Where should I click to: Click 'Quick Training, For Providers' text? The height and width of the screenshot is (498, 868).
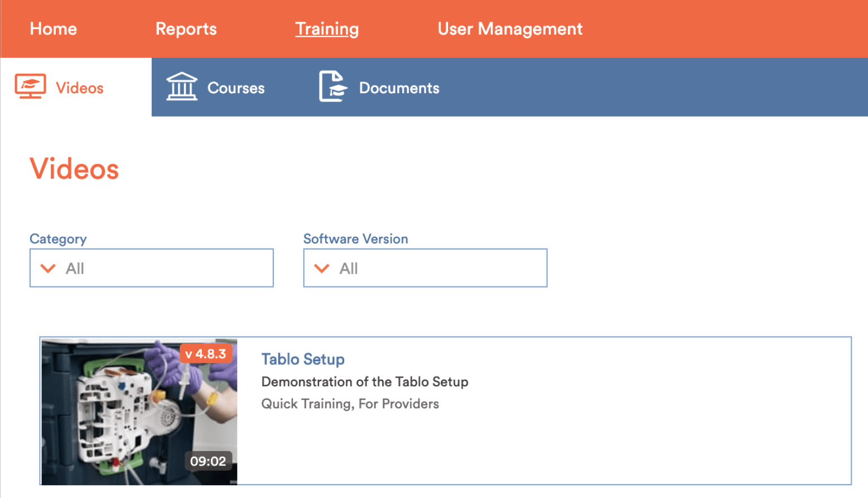point(350,404)
